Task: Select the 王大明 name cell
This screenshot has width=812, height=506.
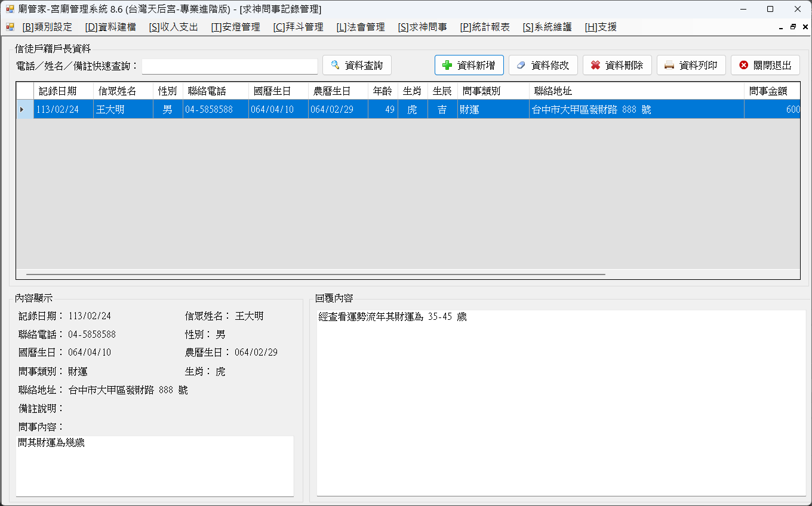Action: click(123, 109)
